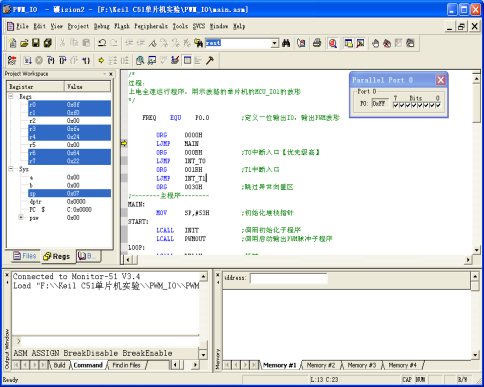Viewport: 484px width, 387px height.
Task: Select the Memory #4 tab
Action: point(402,365)
